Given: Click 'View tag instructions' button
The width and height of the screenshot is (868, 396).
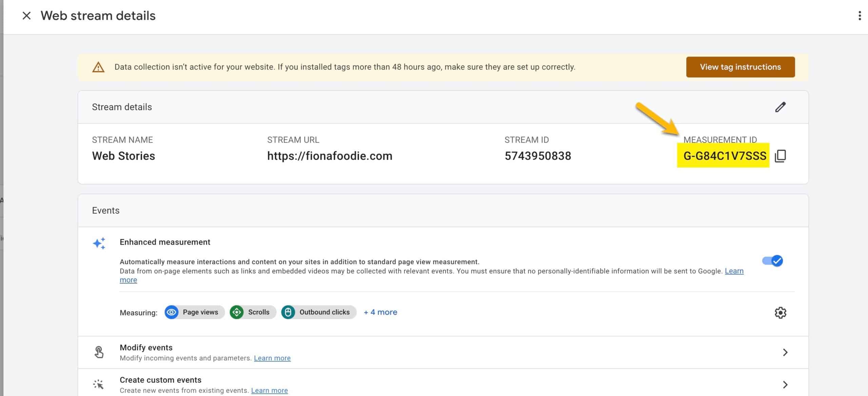Looking at the screenshot, I should [740, 66].
